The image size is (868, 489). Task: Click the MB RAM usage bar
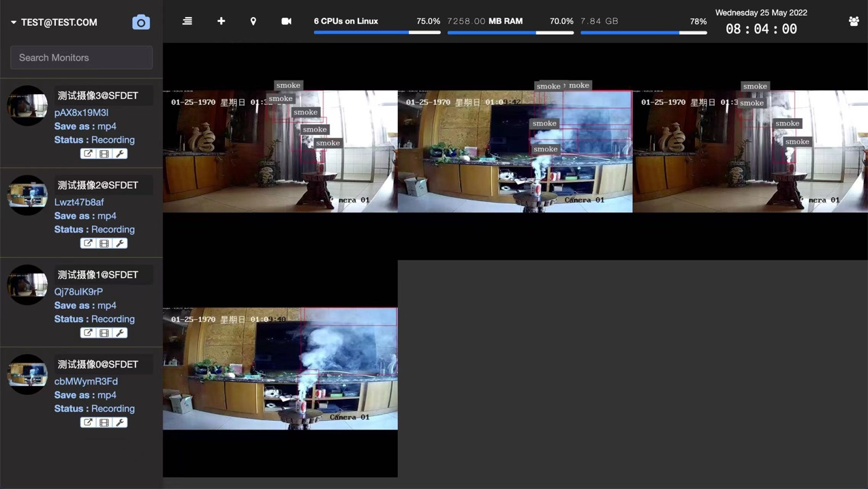[510, 32]
